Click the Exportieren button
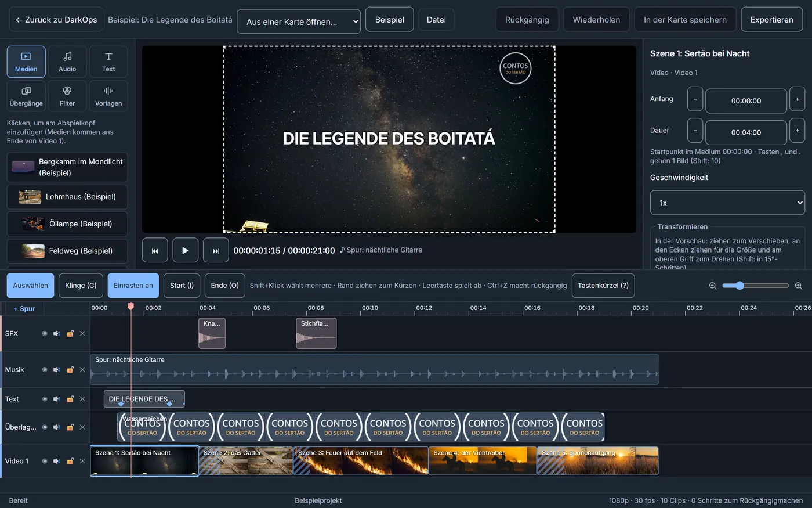 772,20
